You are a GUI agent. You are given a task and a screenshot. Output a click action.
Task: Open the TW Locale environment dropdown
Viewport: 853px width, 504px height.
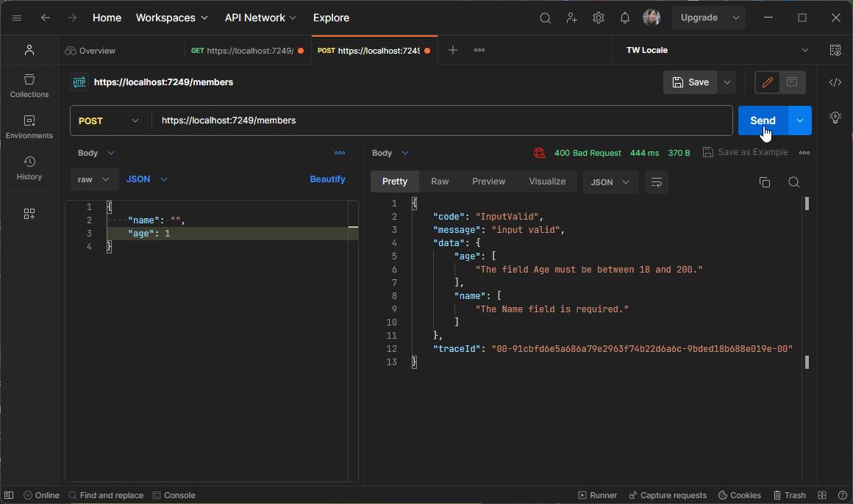point(717,50)
